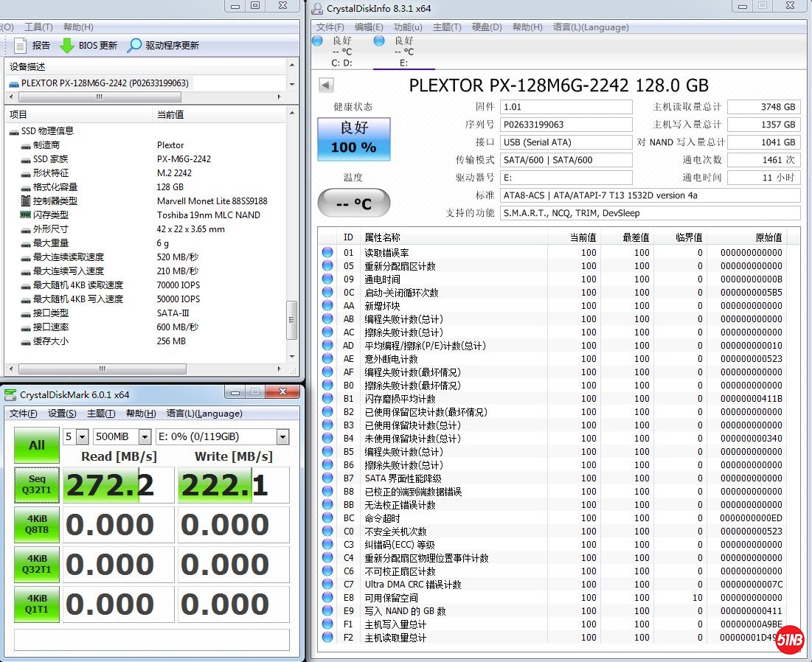
Task: Click the empty status box at CrystalDiskMark bottom
Action: point(152,639)
